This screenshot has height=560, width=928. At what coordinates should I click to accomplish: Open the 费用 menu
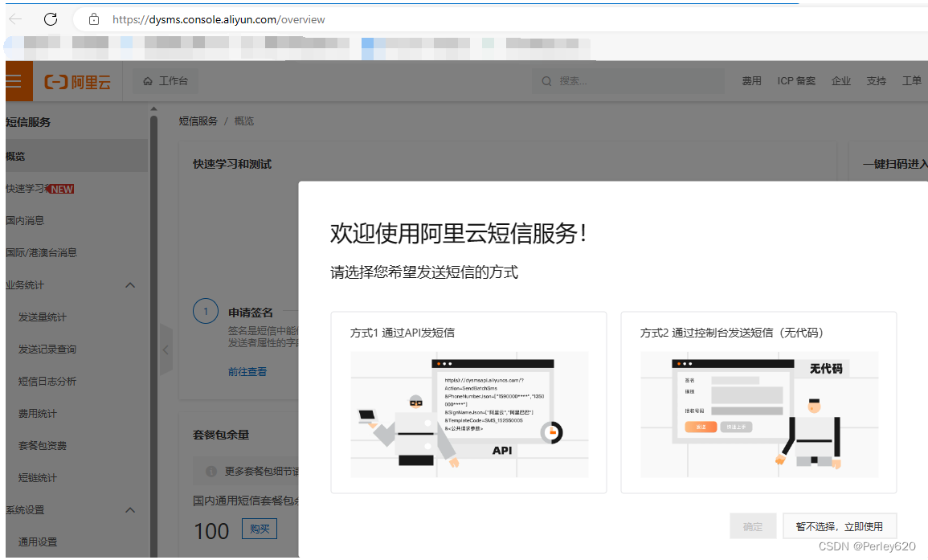coord(751,81)
